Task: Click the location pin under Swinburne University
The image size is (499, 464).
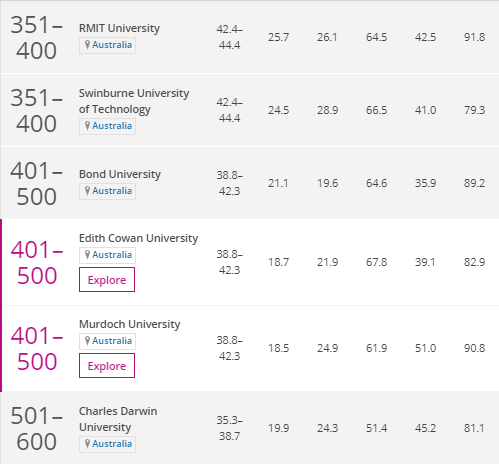Action: click(x=87, y=126)
